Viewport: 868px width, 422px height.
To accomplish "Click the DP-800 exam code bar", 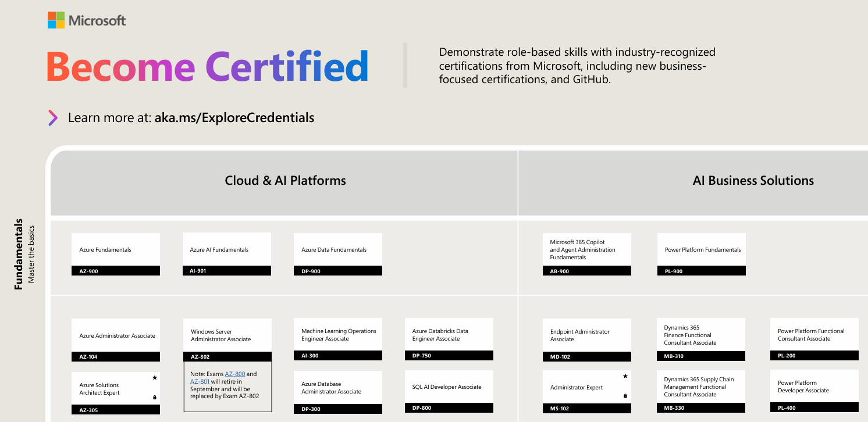I will point(449,408).
